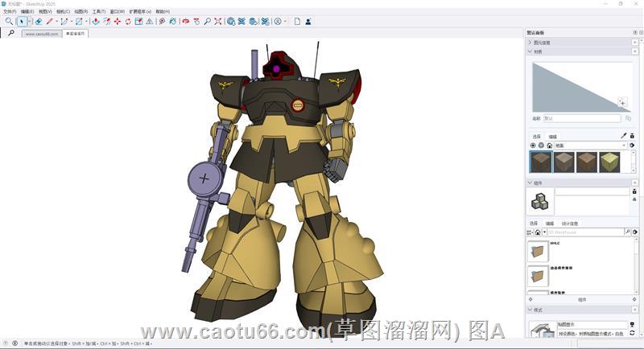
Task: Open the Components Edit tab
Action: coord(550,224)
